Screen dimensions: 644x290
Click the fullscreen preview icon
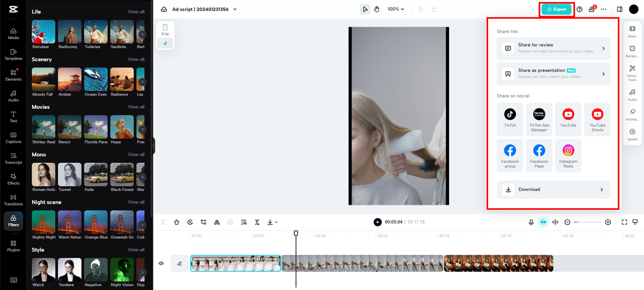pyautogui.click(x=624, y=222)
